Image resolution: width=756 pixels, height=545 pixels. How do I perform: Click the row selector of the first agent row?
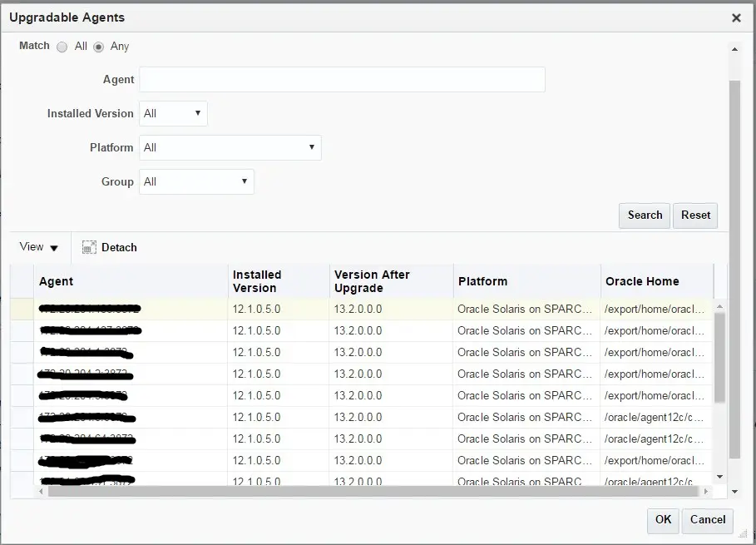(x=22, y=310)
